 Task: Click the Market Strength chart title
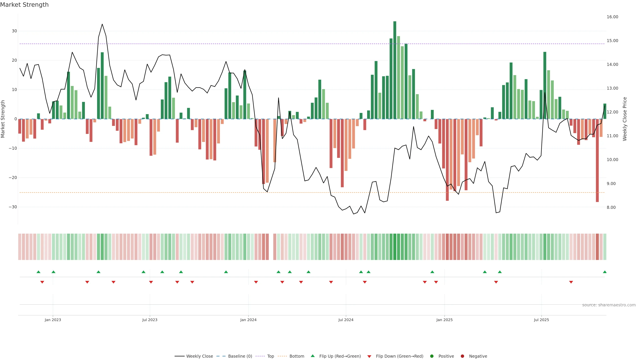click(24, 5)
